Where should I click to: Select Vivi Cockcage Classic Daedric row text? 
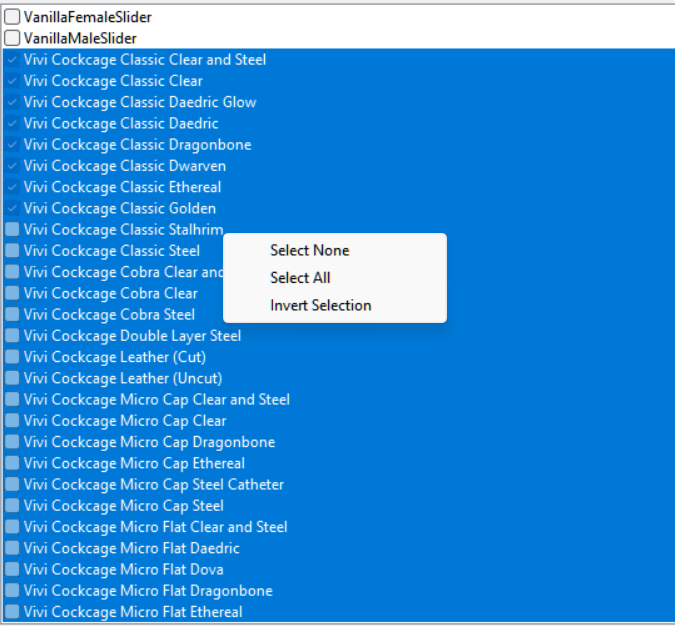pos(121,124)
